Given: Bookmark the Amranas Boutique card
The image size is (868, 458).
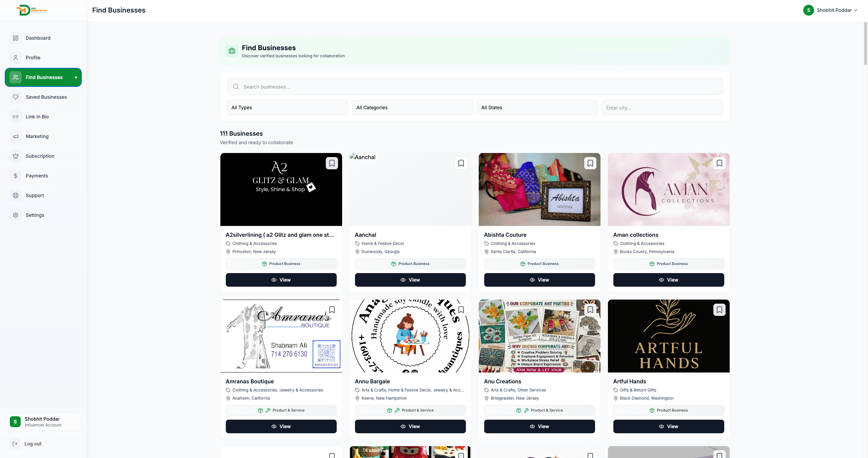Looking at the screenshot, I should point(332,310).
